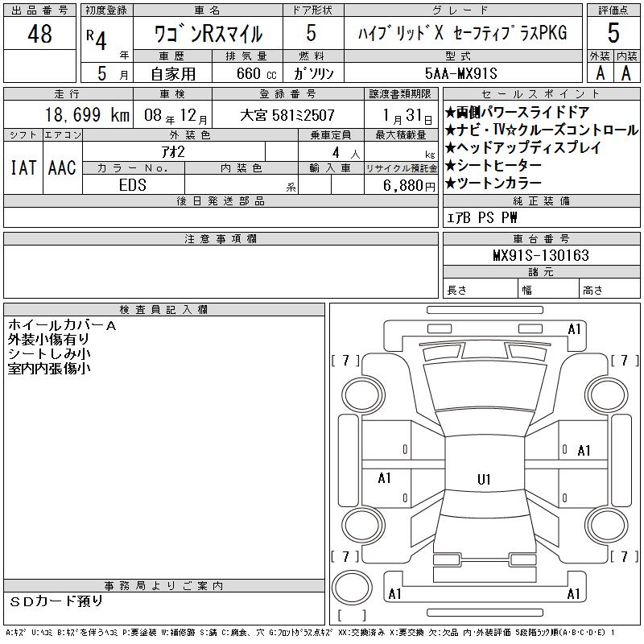This screenshot has height=644, width=644.
Task: Click the overall evaluation score 5
Action: point(613,33)
